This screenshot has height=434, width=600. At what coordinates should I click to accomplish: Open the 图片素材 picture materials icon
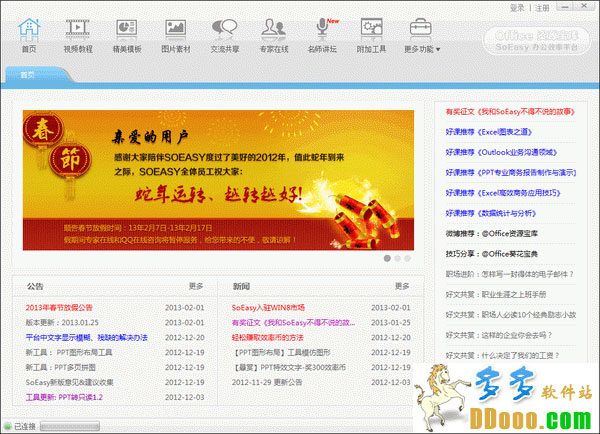click(x=176, y=30)
